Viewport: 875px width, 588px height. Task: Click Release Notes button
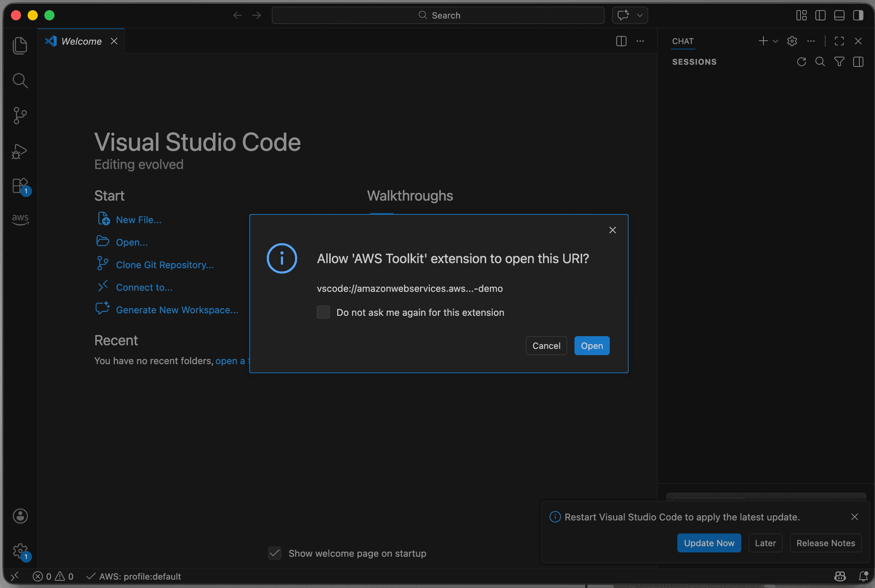point(826,543)
